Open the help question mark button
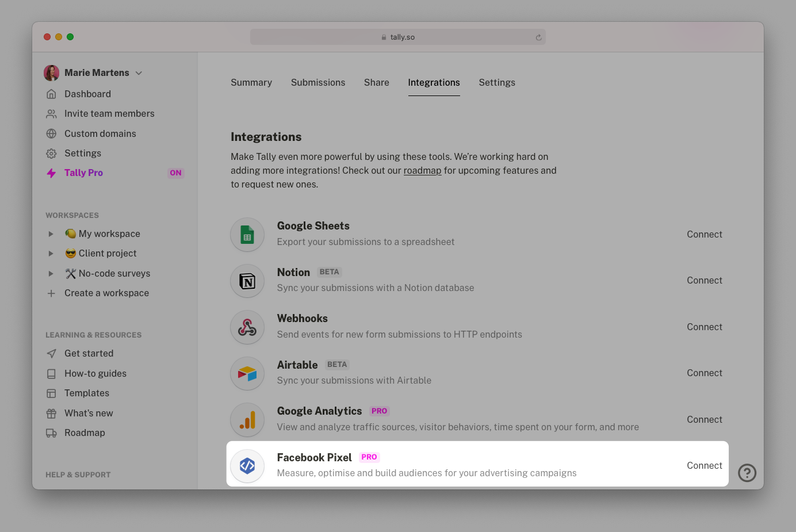This screenshot has height=532, width=796. coord(747,473)
